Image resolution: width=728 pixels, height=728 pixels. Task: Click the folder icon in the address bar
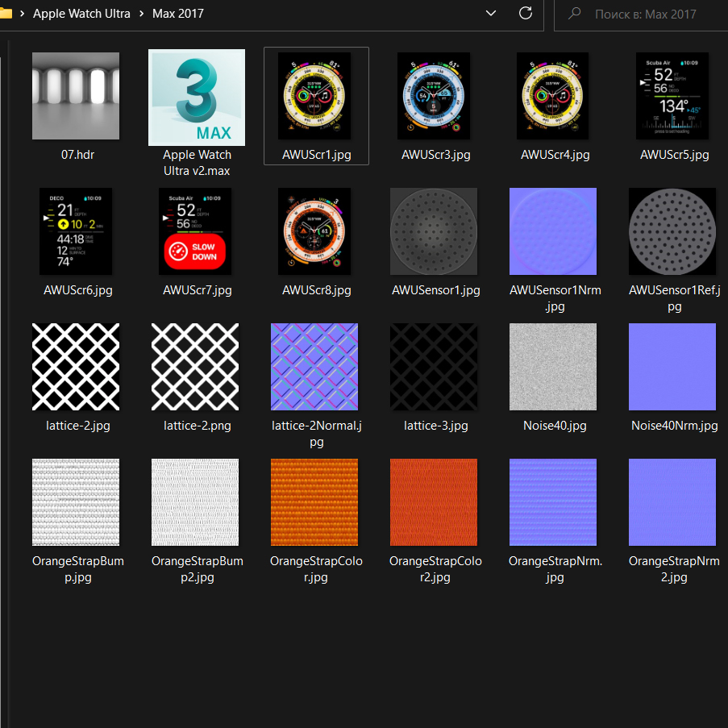[x=6, y=13]
